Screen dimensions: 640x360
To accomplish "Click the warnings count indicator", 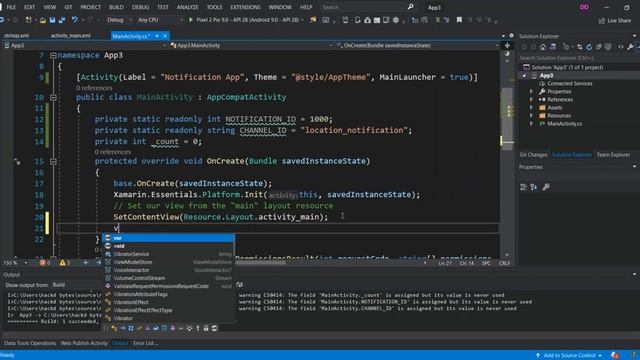I will [64, 263].
